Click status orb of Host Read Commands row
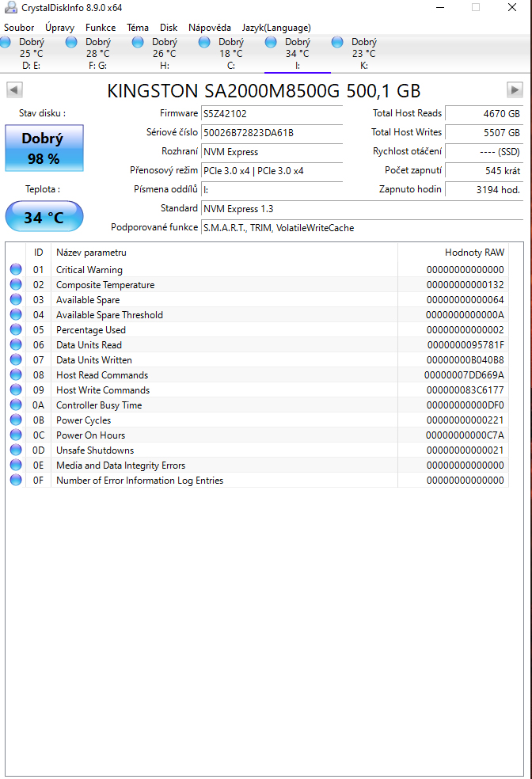This screenshot has width=532, height=779. (16, 374)
